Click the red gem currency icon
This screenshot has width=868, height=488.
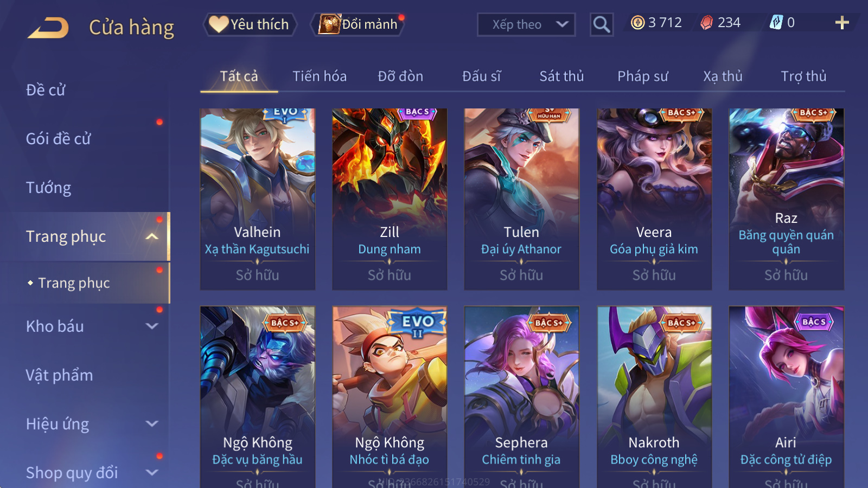(x=706, y=23)
